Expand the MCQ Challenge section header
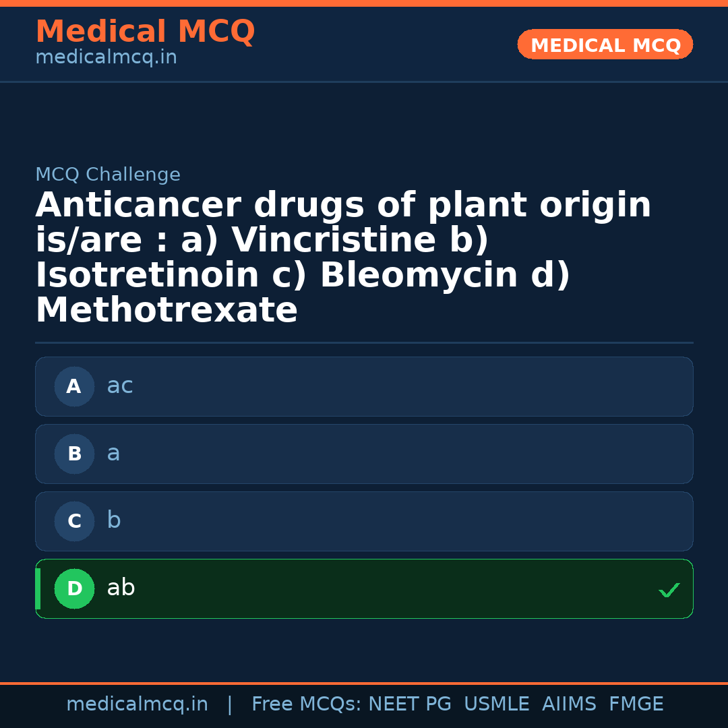The height and width of the screenshot is (728, 728). (108, 174)
